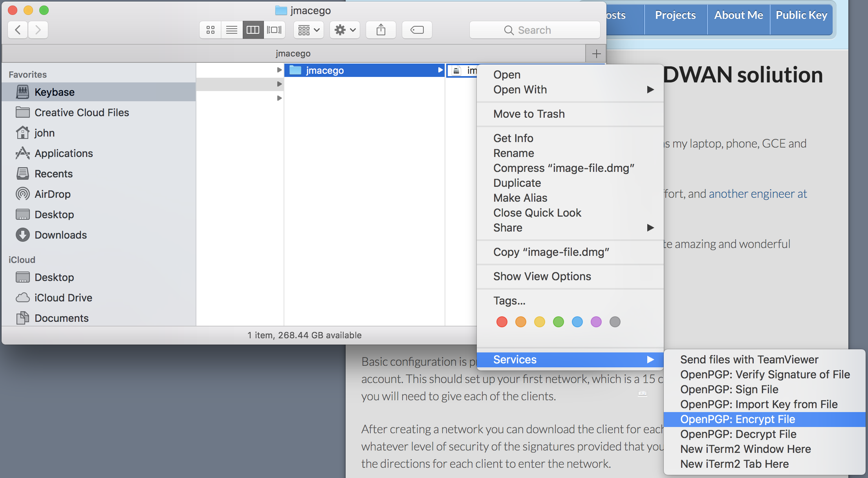Open the item arrangement dropdown

pos(309,30)
